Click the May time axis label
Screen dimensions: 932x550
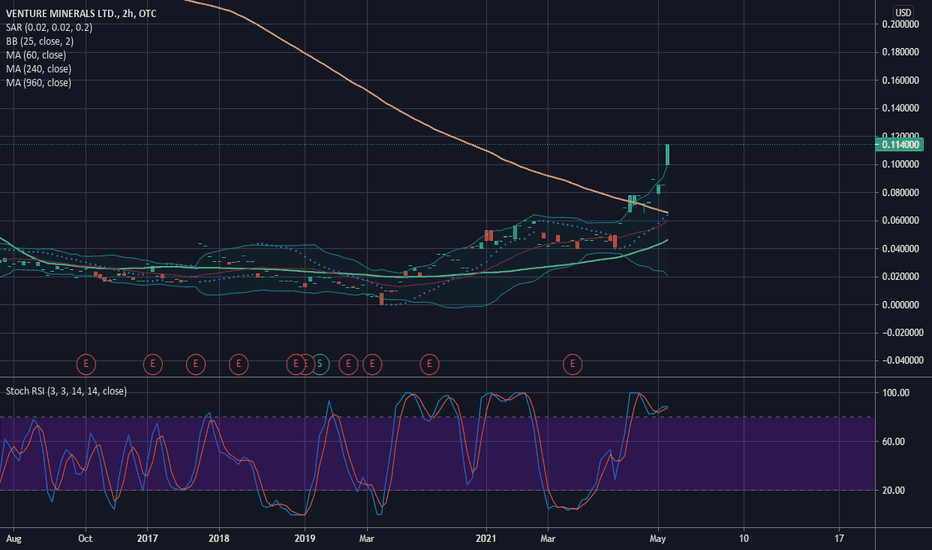click(657, 539)
